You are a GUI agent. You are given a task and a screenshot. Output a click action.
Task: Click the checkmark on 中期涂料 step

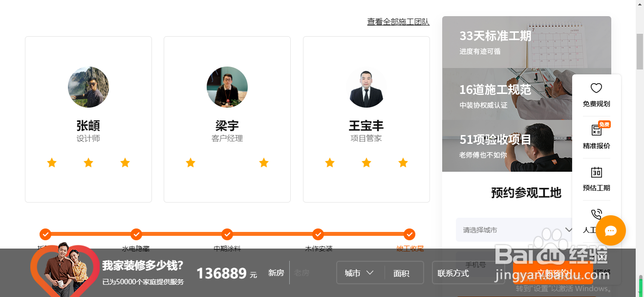pos(227,234)
